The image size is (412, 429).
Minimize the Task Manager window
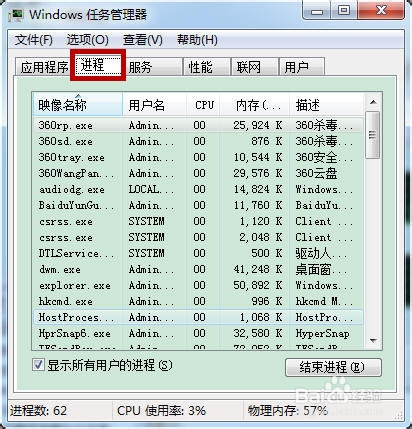[317, 11]
